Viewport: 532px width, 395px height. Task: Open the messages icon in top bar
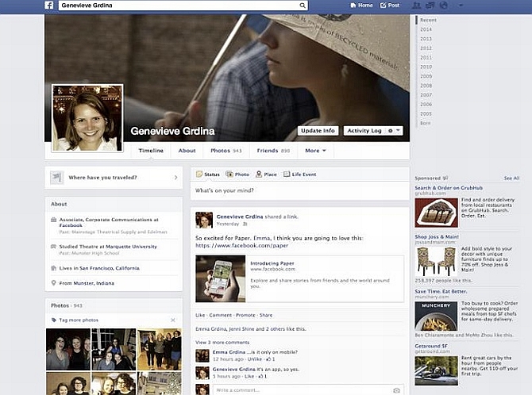pos(430,5)
